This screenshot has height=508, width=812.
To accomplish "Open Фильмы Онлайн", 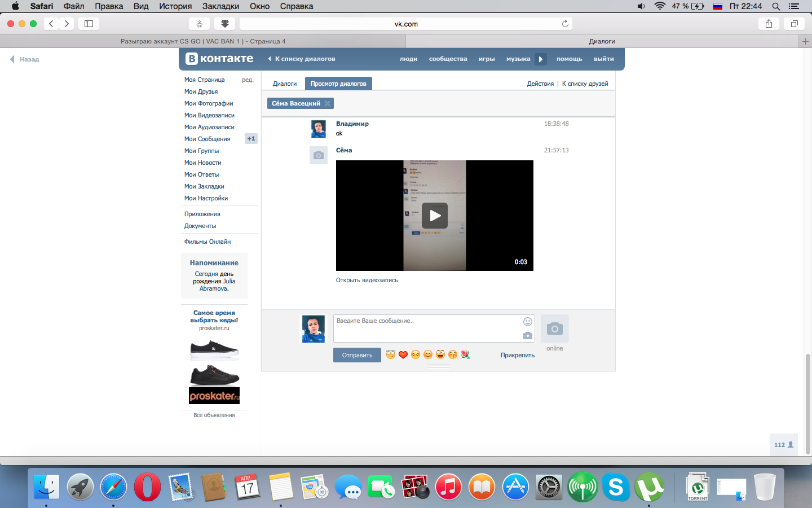I will (x=208, y=242).
